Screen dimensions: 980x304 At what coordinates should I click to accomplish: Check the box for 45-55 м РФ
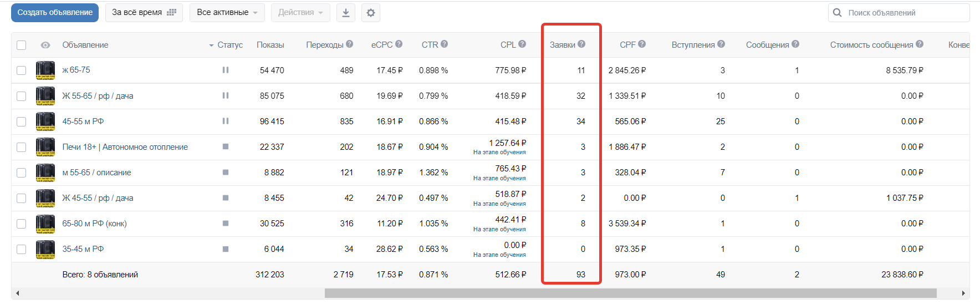(22, 121)
